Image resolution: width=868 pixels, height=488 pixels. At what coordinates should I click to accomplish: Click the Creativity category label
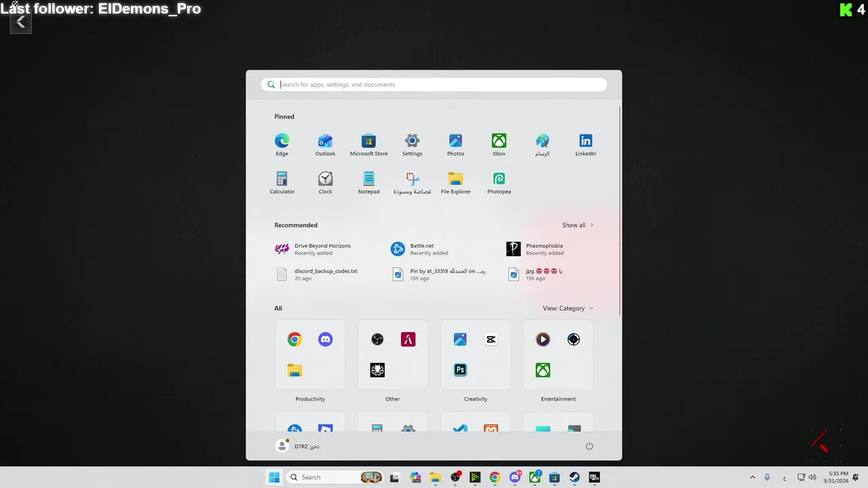pyautogui.click(x=475, y=399)
